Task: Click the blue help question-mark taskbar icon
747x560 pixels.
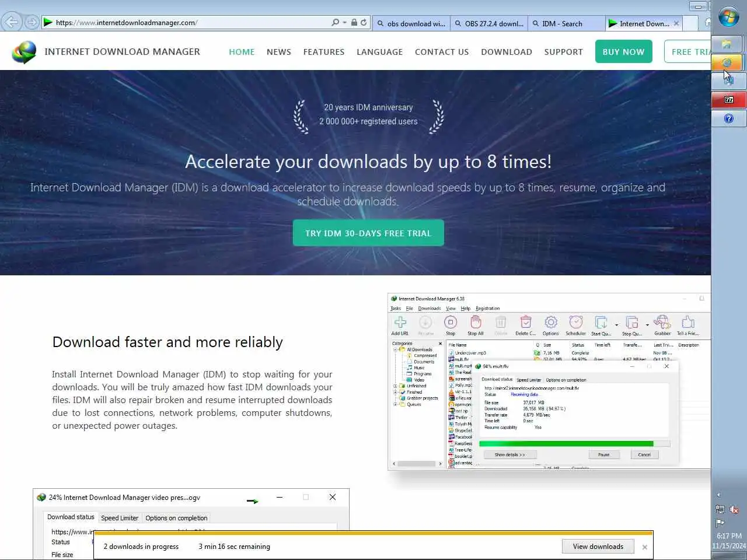Action: 729,118
